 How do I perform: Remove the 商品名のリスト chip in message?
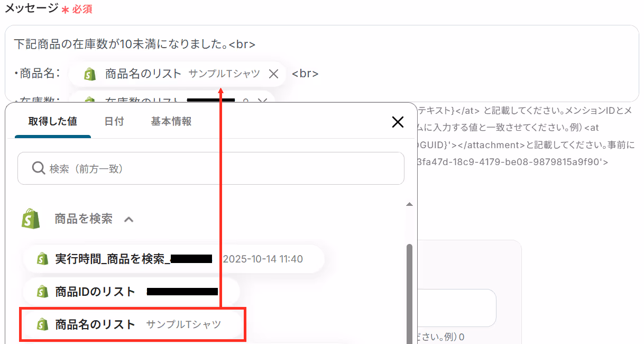[273, 74]
